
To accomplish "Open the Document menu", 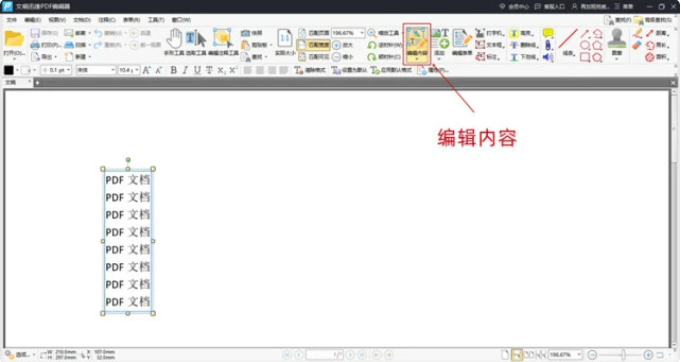I will [x=82, y=20].
